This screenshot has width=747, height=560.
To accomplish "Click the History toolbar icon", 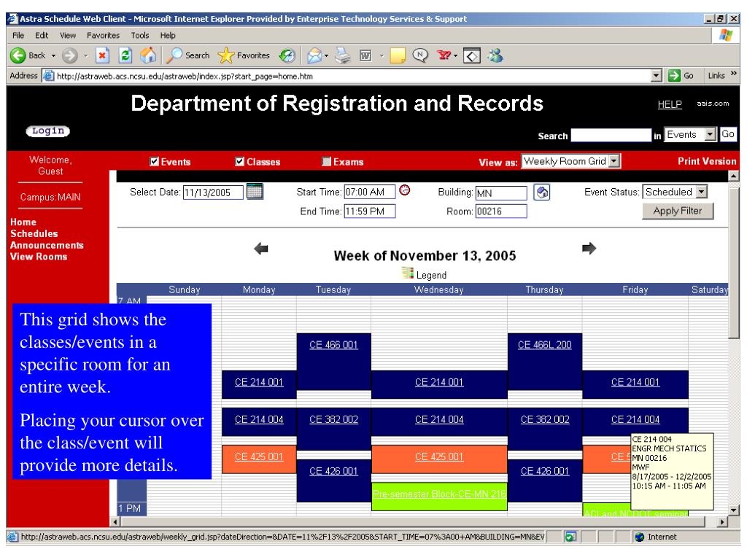I will (x=287, y=55).
